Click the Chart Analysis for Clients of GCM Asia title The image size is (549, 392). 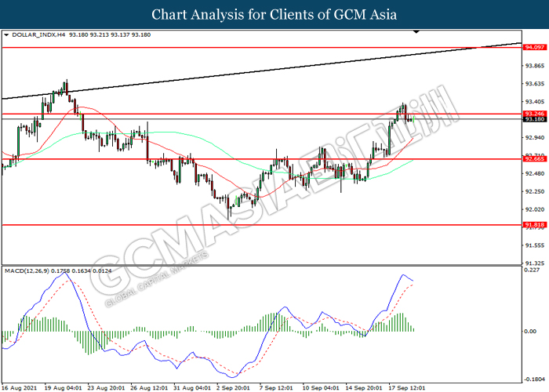[274, 15]
